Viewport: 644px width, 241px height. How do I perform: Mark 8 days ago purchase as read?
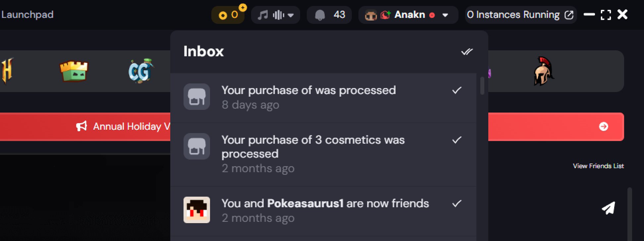(x=457, y=90)
